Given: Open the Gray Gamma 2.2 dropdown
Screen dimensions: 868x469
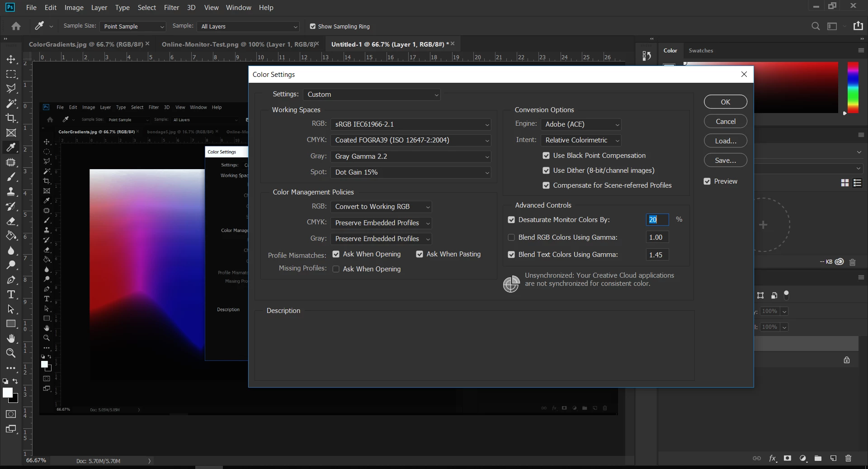Looking at the screenshot, I should pos(410,156).
